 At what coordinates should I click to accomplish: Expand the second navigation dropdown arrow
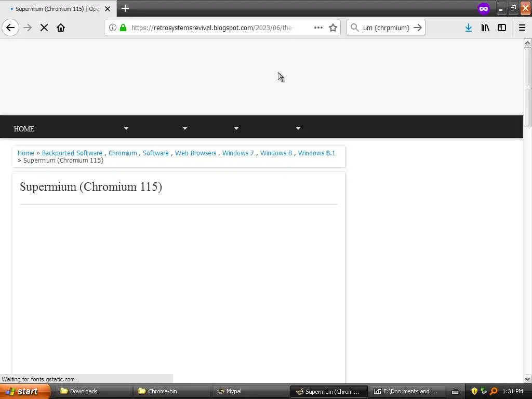tap(185, 128)
